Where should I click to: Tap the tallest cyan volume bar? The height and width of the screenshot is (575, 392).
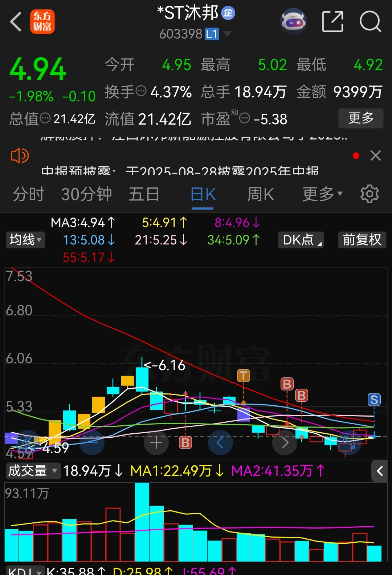(142, 522)
